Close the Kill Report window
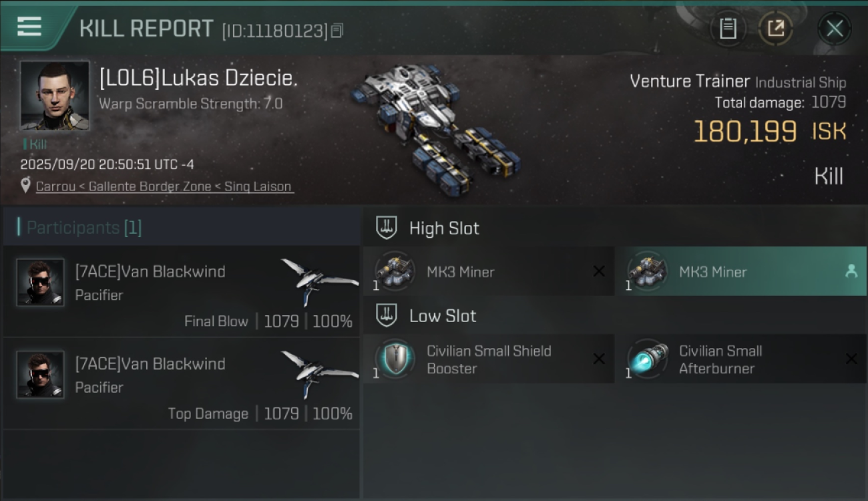Viewport: 868px width, 501px height. (834, 28)
